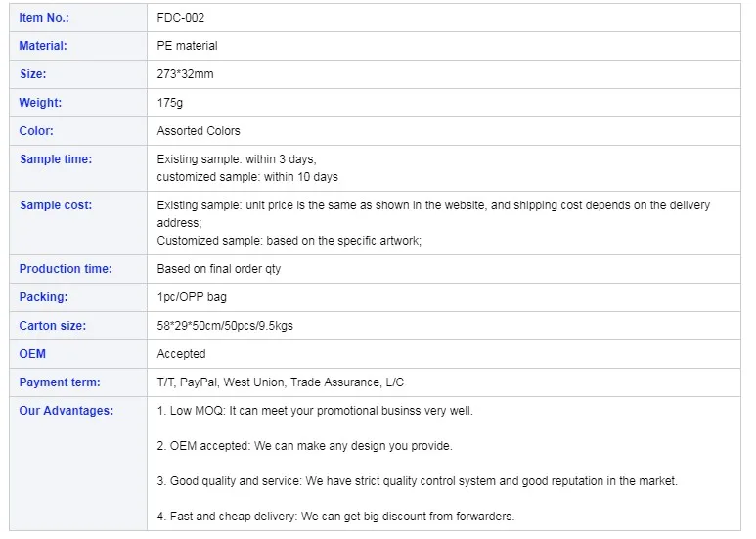
Task: Click 'customized sample: within 10 days' line
Action: click(x=247, y=177)
